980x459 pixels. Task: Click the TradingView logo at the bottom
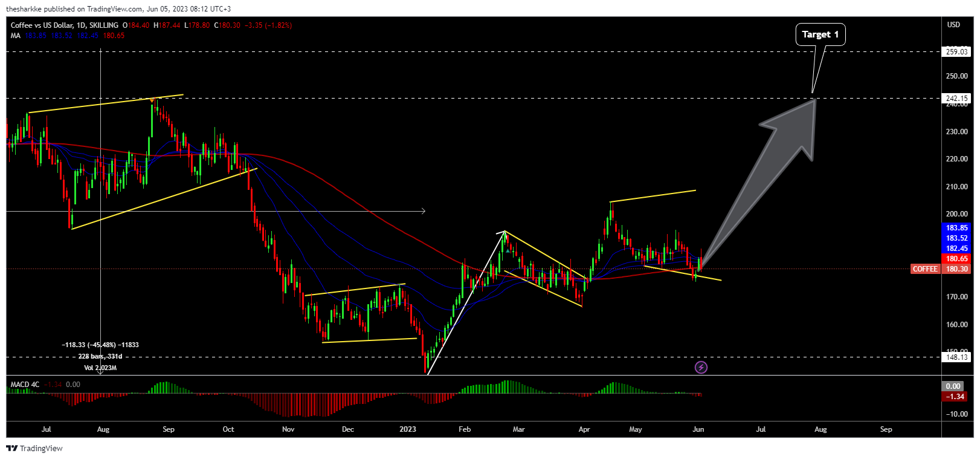[34, 448]
